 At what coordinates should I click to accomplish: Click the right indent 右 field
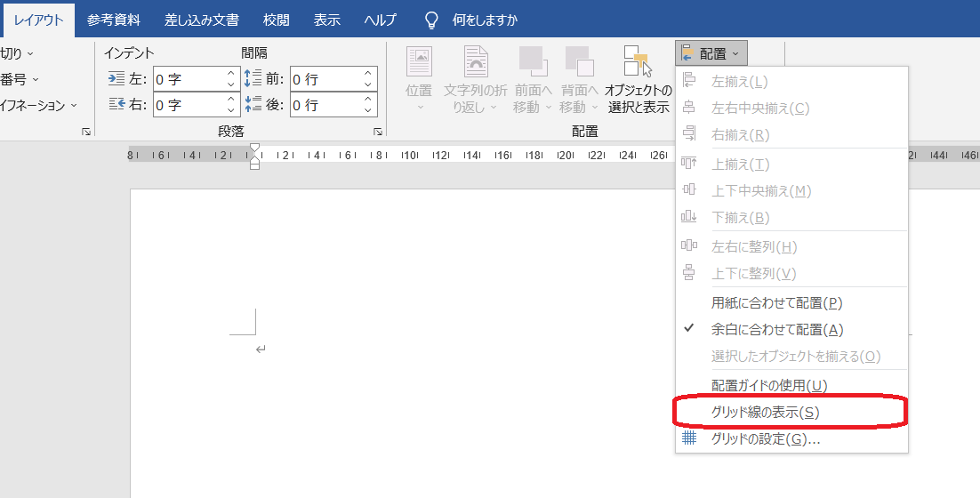pos(197,105)
